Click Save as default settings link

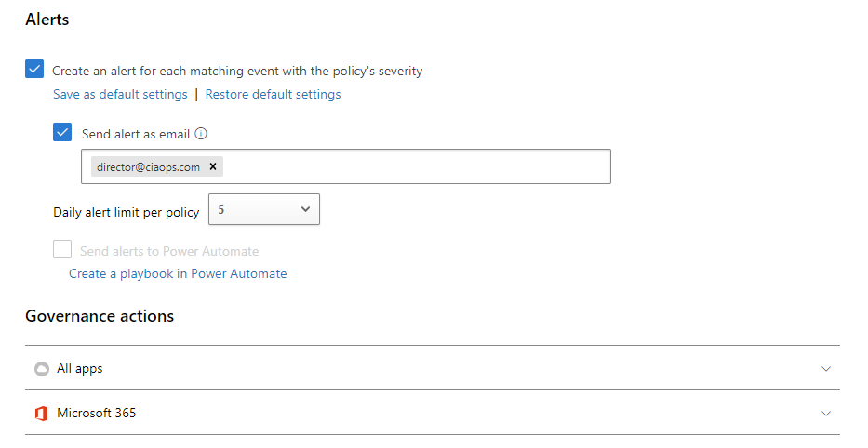click(x=120, y=94)
